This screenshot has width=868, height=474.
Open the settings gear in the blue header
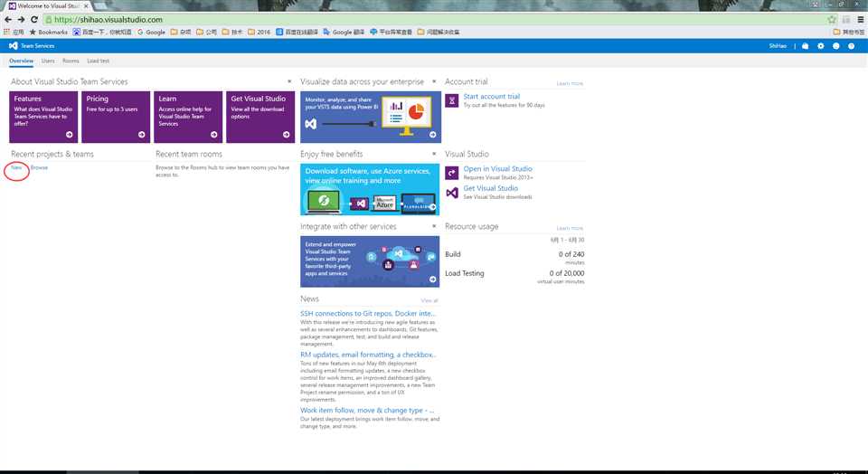pos(820,46)
